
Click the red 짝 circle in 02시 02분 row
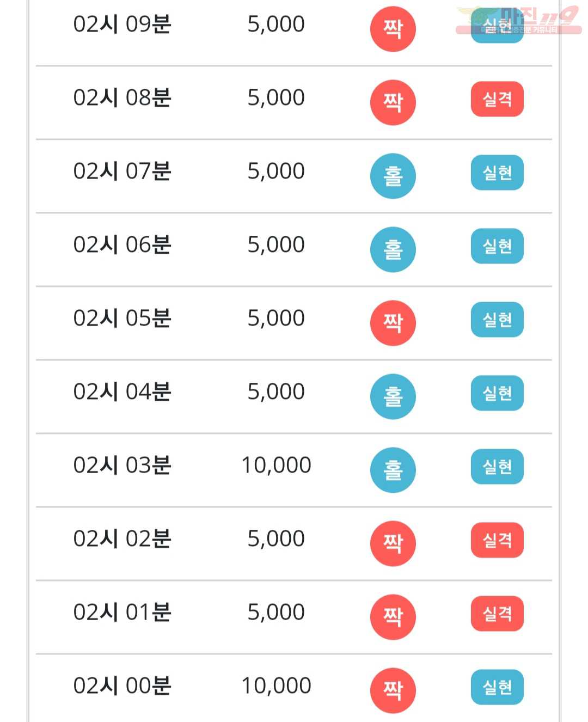393,543
